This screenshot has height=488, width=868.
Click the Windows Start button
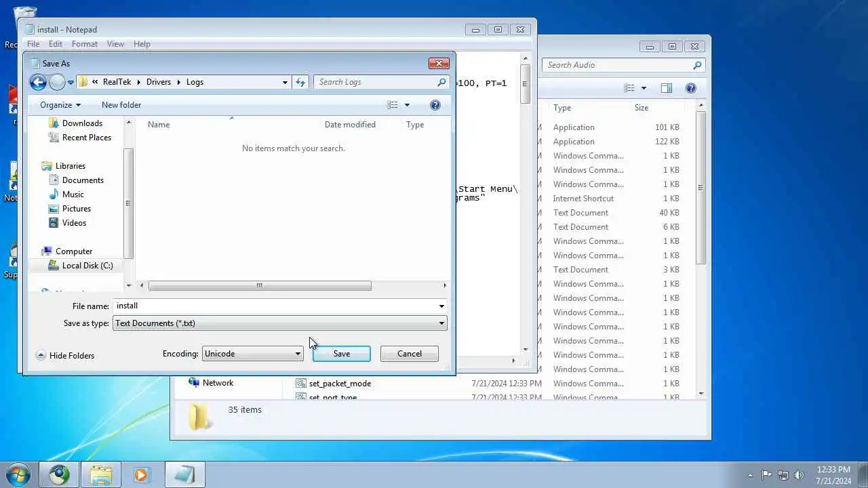coord(18,474)
